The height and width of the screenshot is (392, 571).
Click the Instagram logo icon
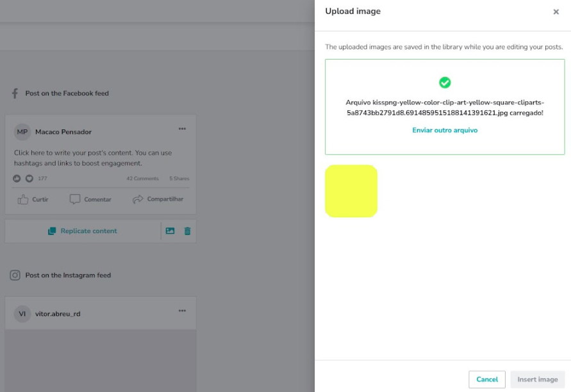[x=15, y=275]
